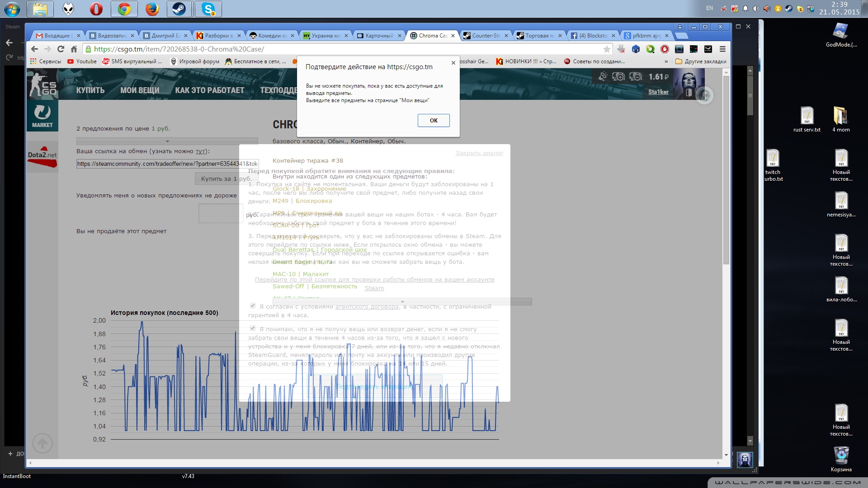Switch to the Counter-Strike browser tab
This screenshot has width=868, height=488.
coord(486,36)
